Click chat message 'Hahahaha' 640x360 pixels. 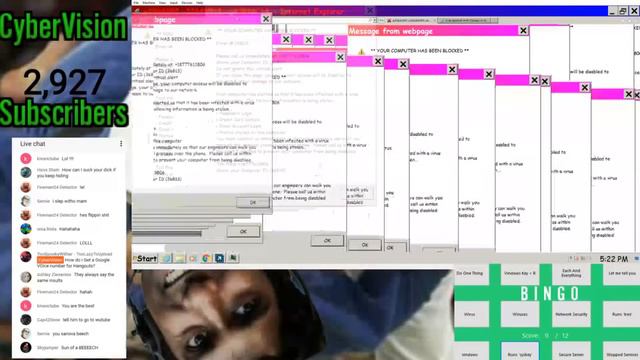pos(69,229)
